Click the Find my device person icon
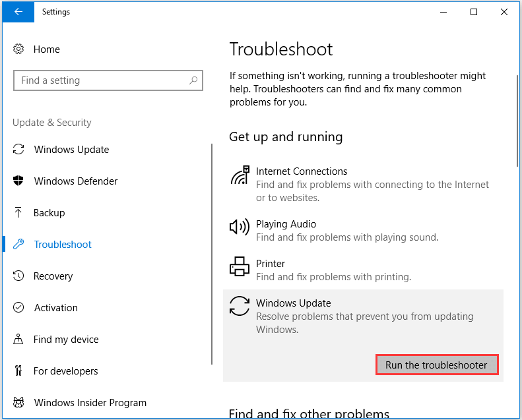Image resolution: width=522 pixels, height=420 pixels. coord(18,339)
